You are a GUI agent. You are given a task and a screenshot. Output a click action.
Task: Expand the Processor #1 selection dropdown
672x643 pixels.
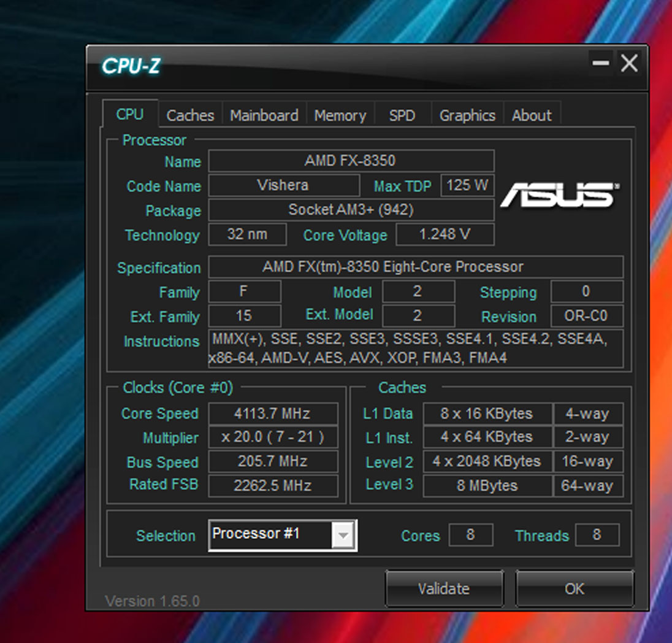[343, 534]
